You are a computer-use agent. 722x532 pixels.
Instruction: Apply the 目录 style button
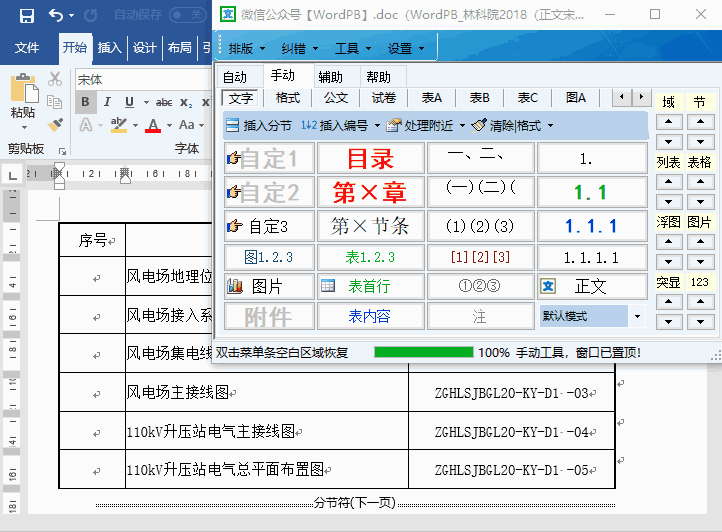(371, 158)
